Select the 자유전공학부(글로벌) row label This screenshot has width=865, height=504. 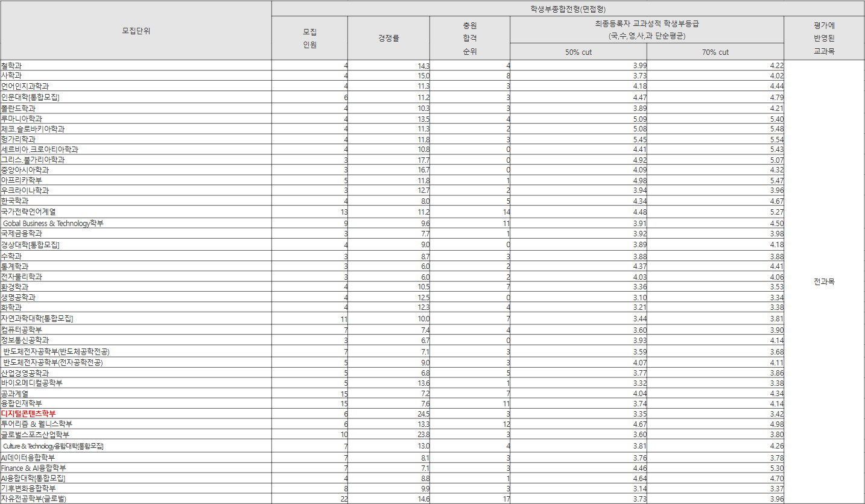coord(34,499)
